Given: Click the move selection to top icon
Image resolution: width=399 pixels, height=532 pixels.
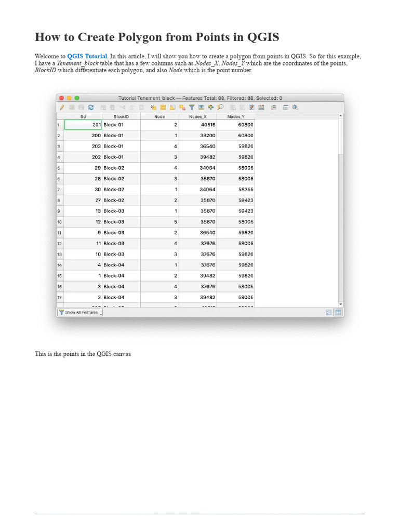Looking at the screenshot, I should pyautogui.click(x=201, y=107).
